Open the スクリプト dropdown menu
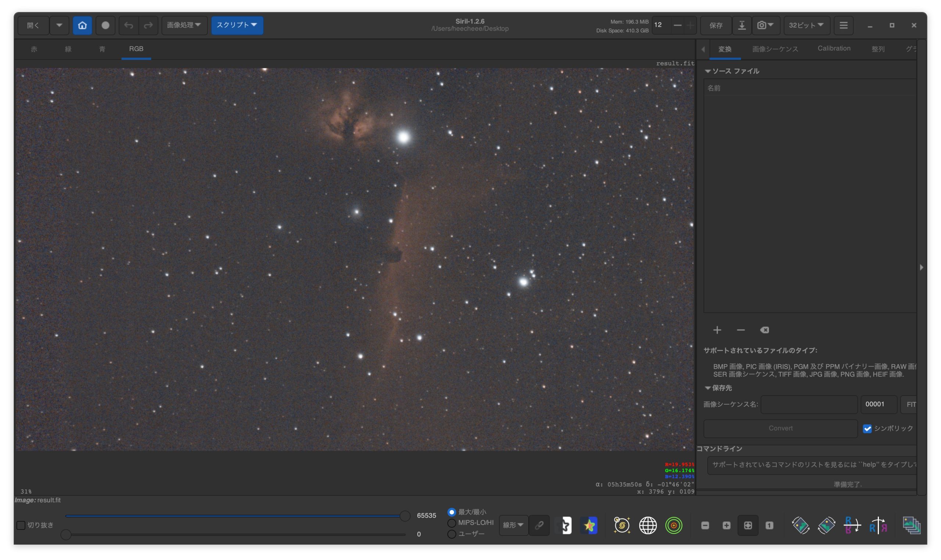941x560 pixels. pyautogui.click(x=237, y=25)
